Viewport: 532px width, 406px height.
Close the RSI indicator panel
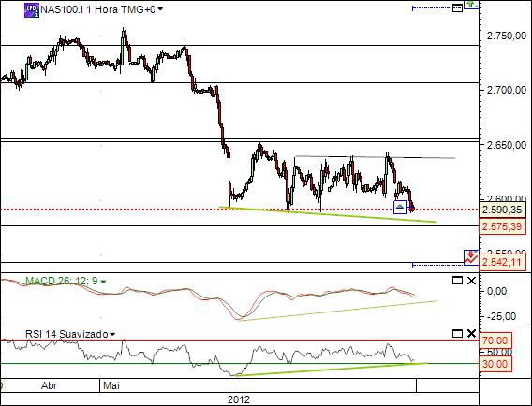coord(472,334)
